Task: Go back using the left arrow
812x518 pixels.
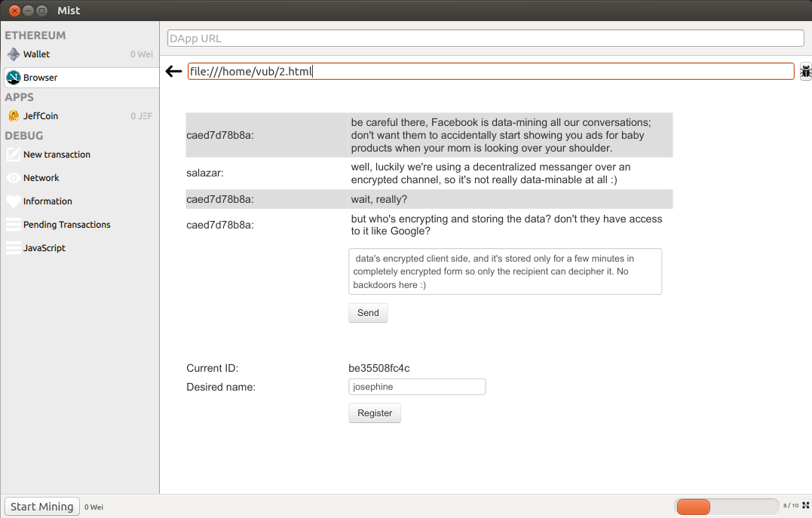Action: (x=173, y=72)
